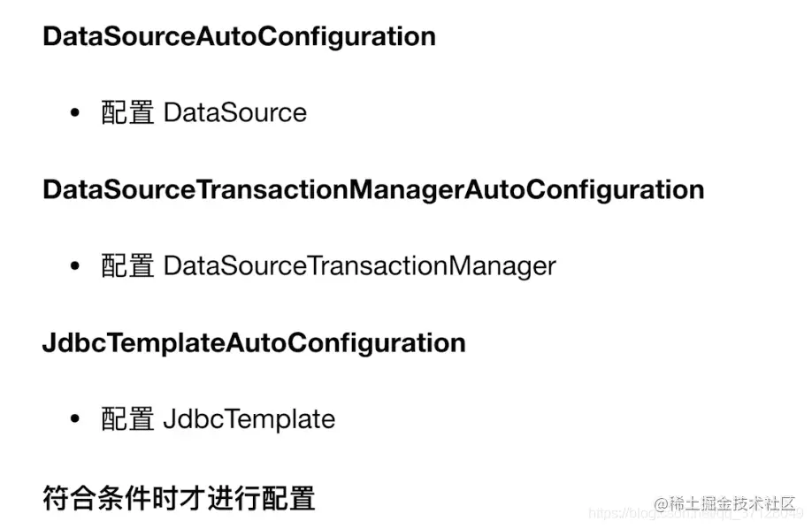Click the plain word DataSource in first bullet
Screen dimensions: 812x529
click(x=235, y=112)
